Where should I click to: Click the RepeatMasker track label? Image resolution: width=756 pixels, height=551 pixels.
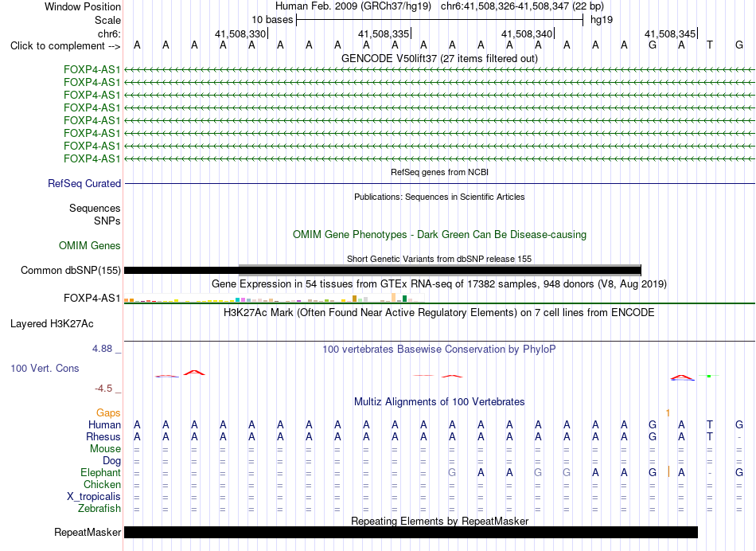[x=88, y=532]
